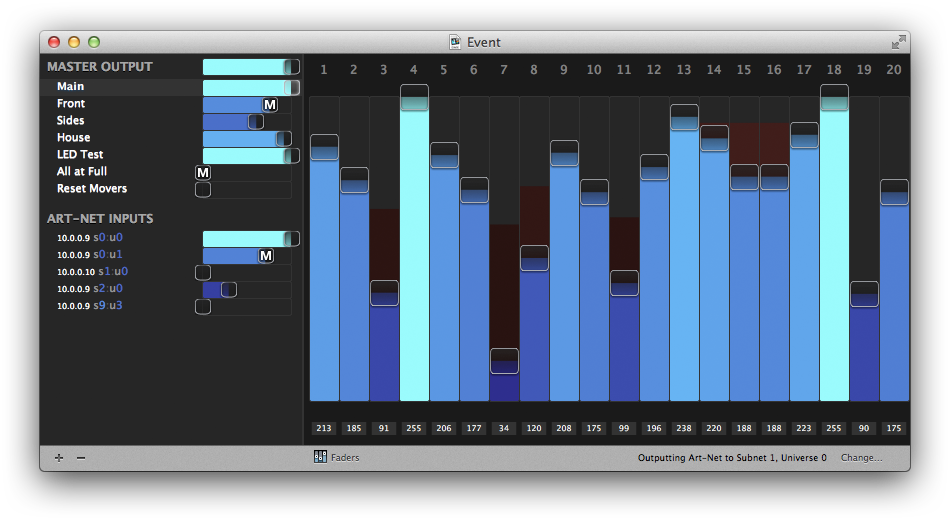
Task: Select the Reset Movers scene label
Action: pos(92,189)
